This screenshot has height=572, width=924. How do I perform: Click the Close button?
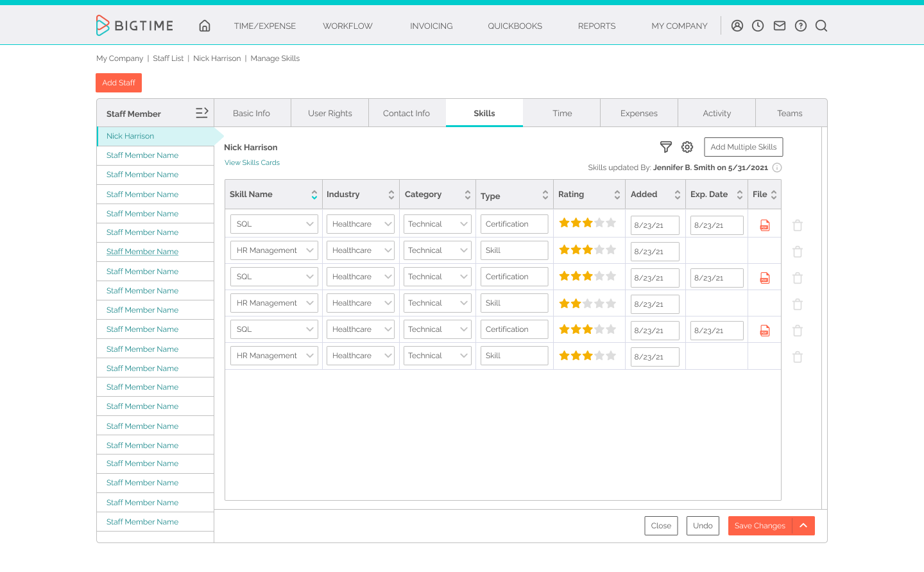661,526
